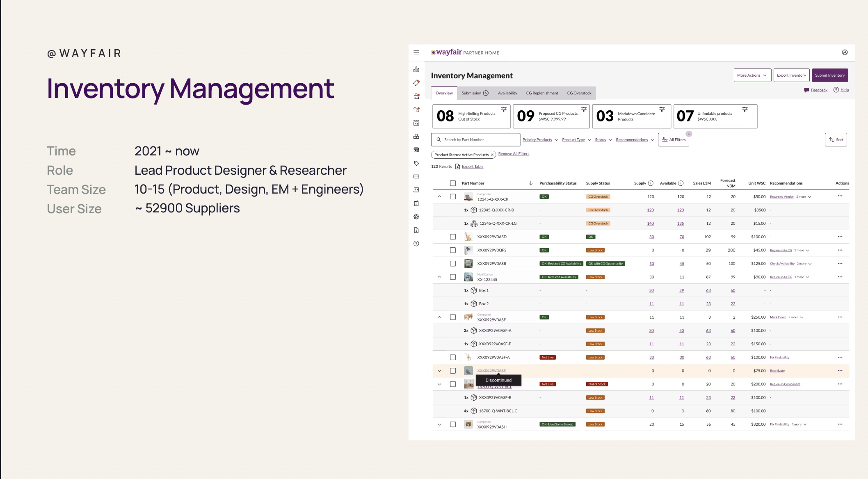Check the XXX0929V0ASD row checkbox
868x479 pixels.
[453, 237]
